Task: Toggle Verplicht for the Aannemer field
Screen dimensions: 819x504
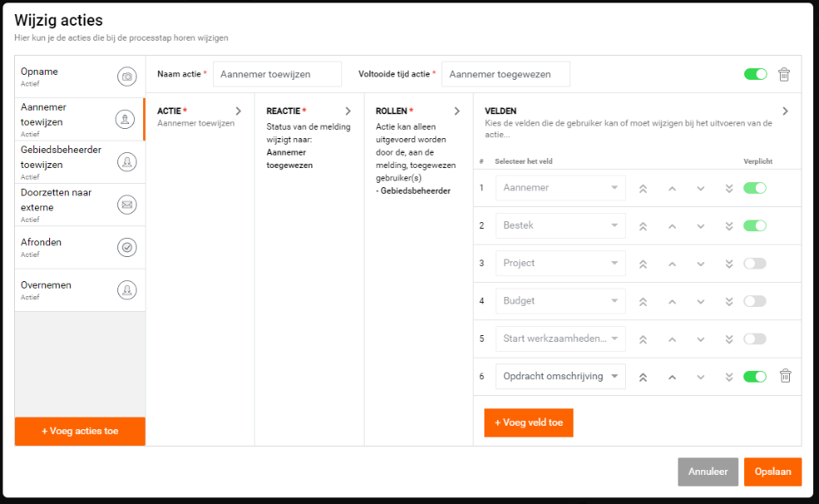Action: coord(755,188)
